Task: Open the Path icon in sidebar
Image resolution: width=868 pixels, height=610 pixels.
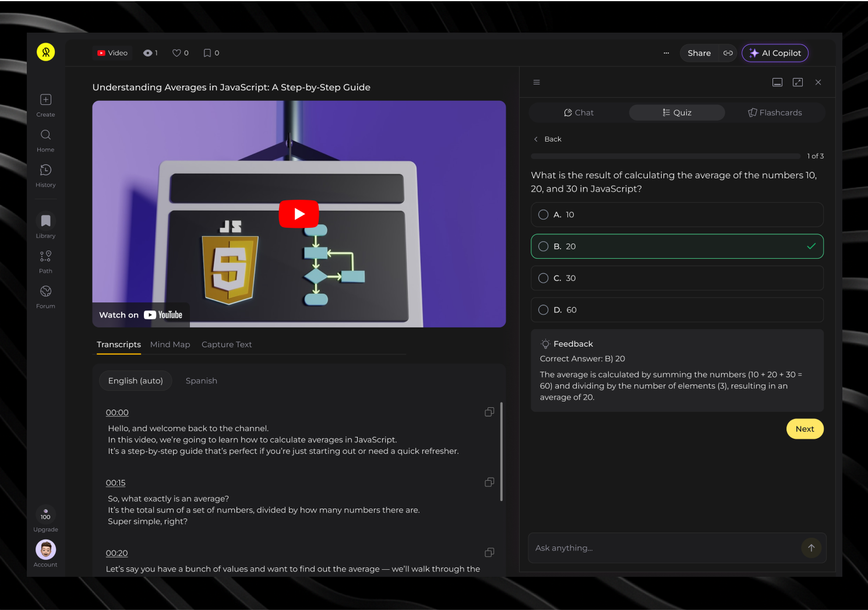Action: (x=45, y=256)
